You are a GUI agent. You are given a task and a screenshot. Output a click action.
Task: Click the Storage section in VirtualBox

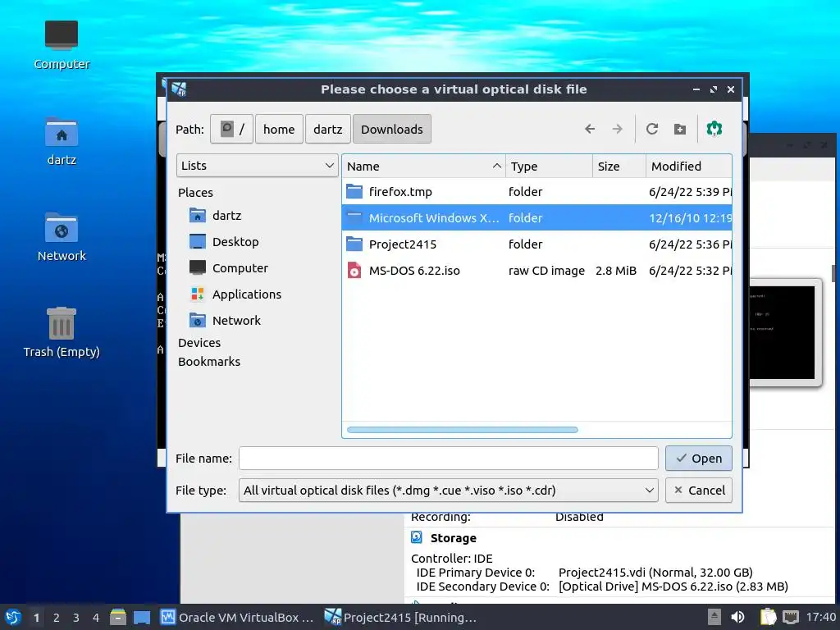pyautogui.click(x=453, y=538)
